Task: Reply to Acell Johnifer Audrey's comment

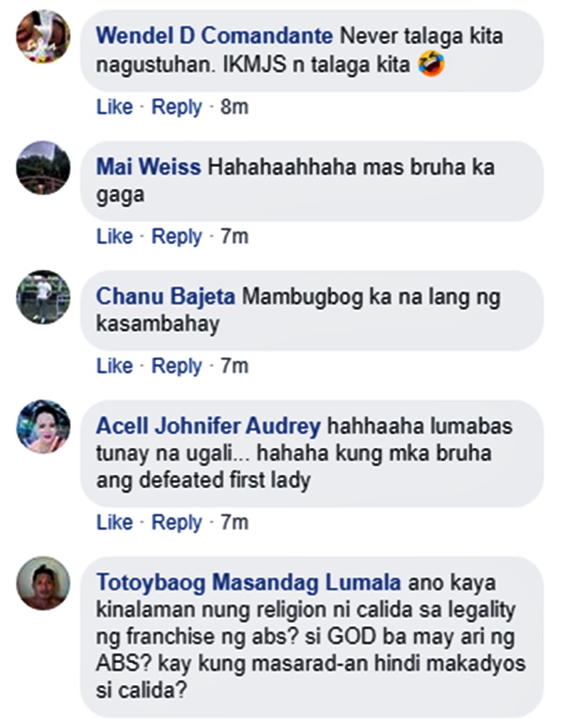Action: 176,522
